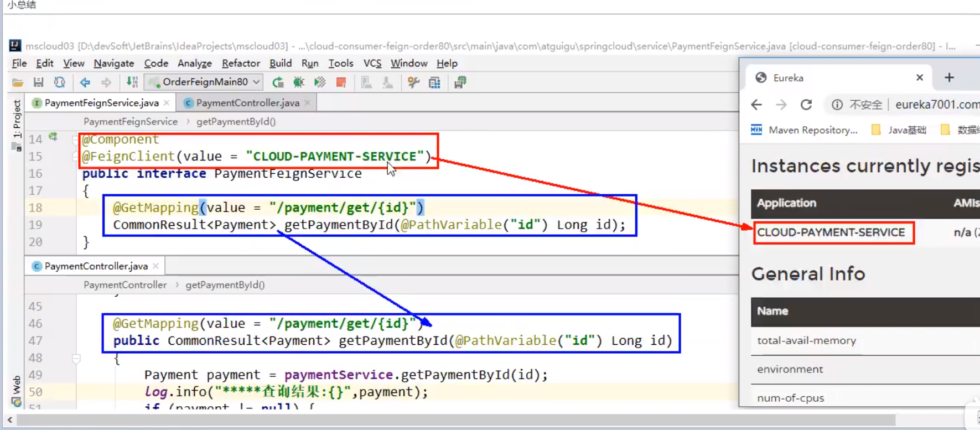Click PaymentFeignService breadcrumb
This screenshot has height=430, width=980.
(x=131, y=121)
